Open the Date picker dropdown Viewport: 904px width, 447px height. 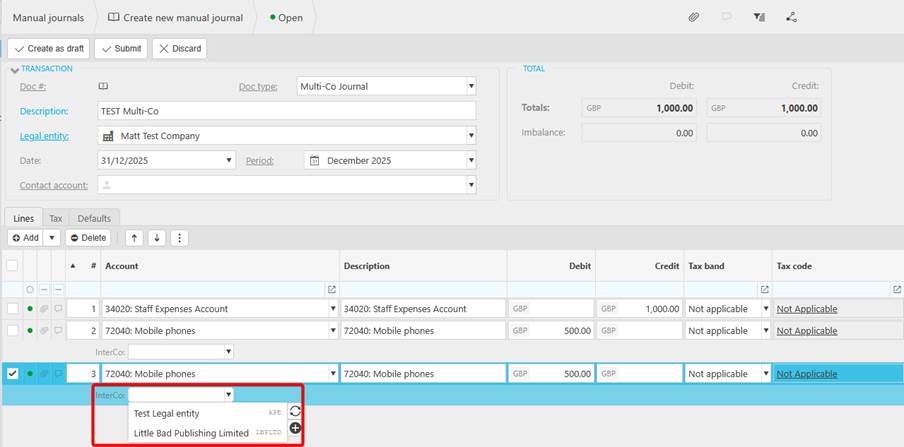pos(229,161)
